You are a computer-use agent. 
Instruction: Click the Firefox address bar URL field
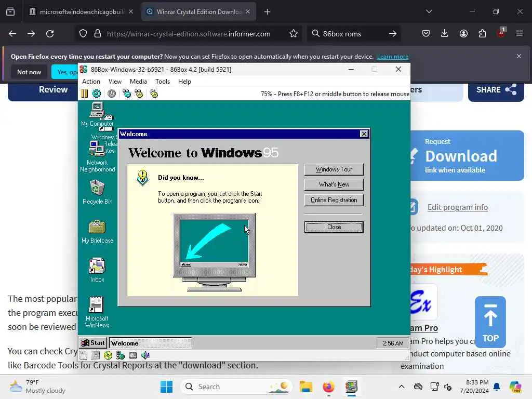point(188,34)
